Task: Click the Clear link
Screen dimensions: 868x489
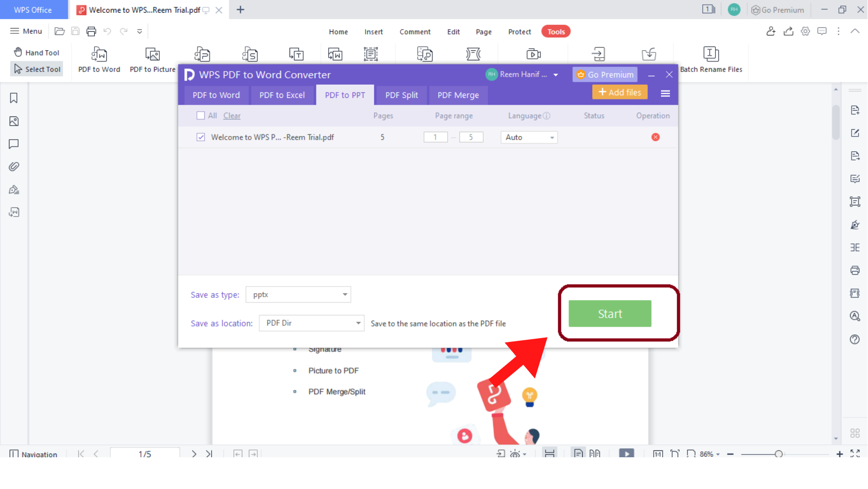Action: point(232,116)
